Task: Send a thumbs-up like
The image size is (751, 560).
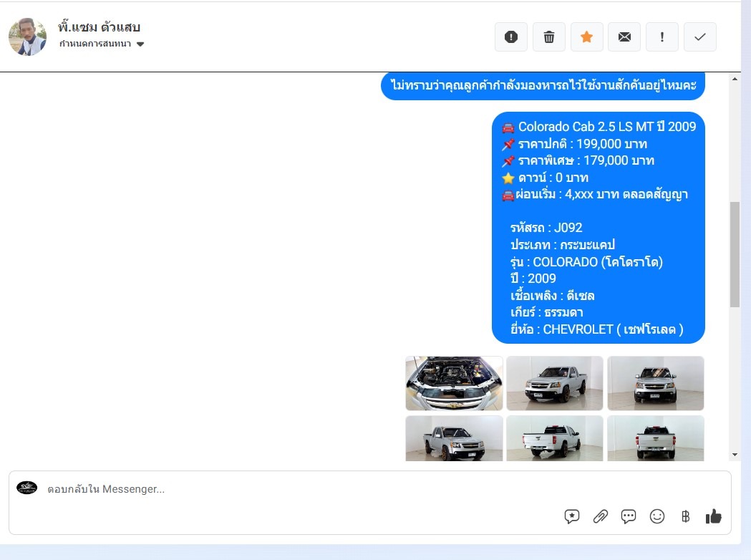Action: (x=714, y=516)
